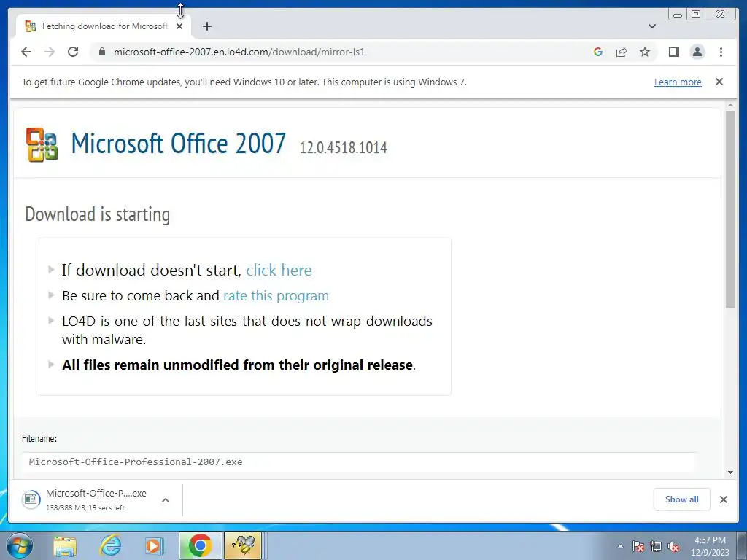Open Windows Explorer from taskbar
Image resolution: width=747 pixels, height=560 pixels.
[x=65, y=545]
